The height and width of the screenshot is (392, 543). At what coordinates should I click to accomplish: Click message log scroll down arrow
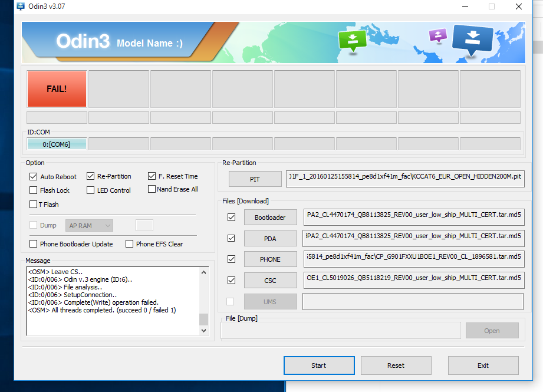pos(203,331)
